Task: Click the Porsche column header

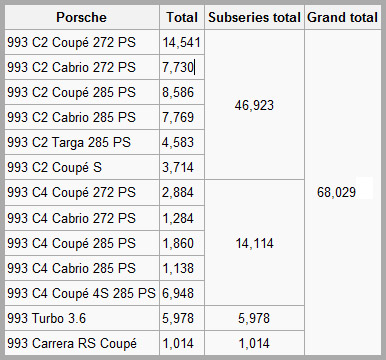Action: (82, 17)
